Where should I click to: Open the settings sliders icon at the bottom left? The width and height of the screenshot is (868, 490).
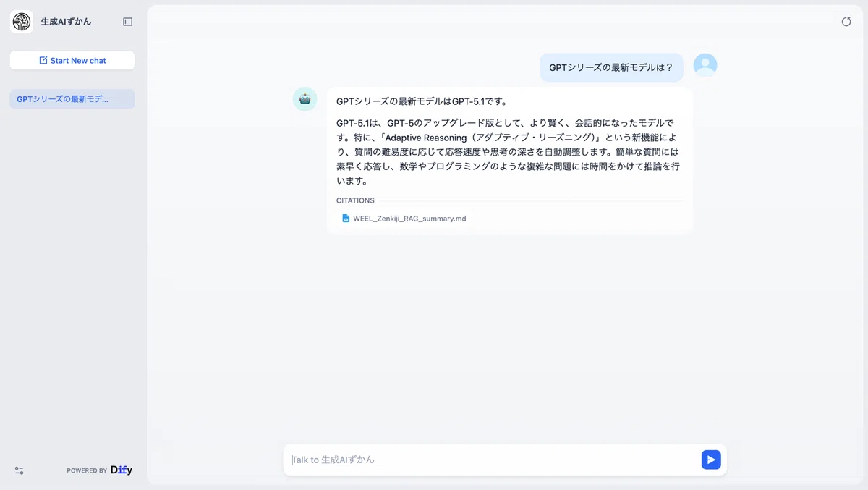(x=20, y=470)
